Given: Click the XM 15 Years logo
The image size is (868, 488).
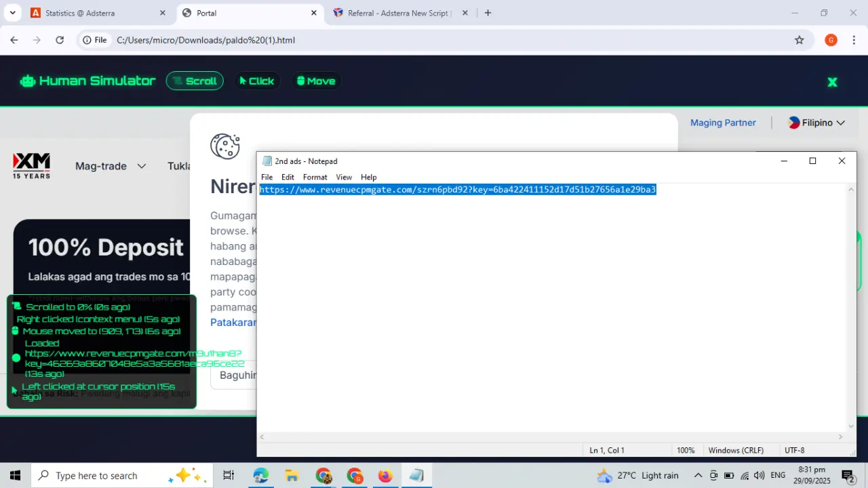Looking at the screenshot, I should (x=31, y=166).
